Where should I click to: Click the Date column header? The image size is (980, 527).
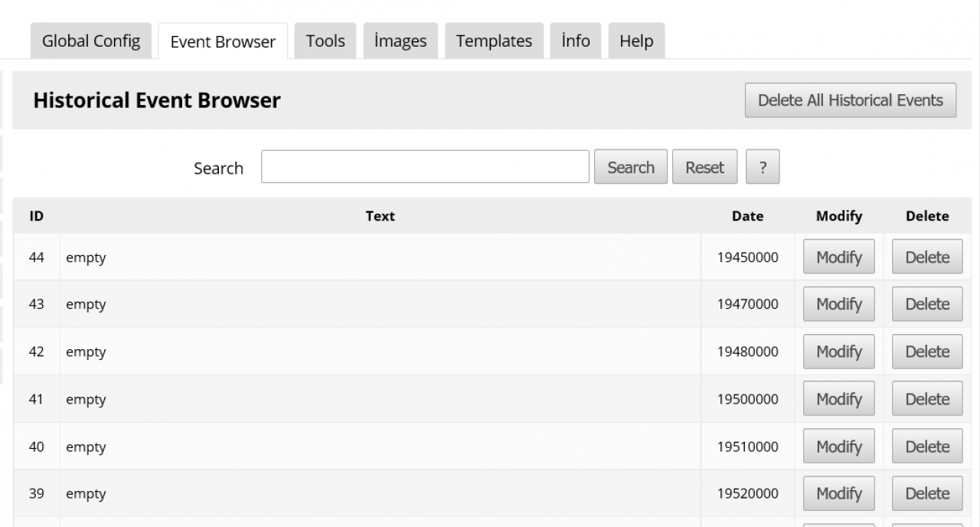click(x=747, y=216)
